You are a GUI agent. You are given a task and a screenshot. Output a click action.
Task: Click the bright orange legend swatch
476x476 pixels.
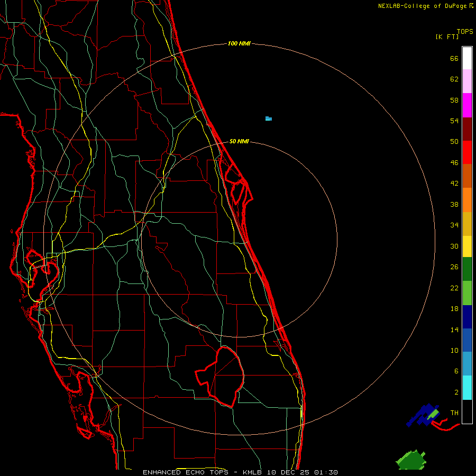(467, 199)
